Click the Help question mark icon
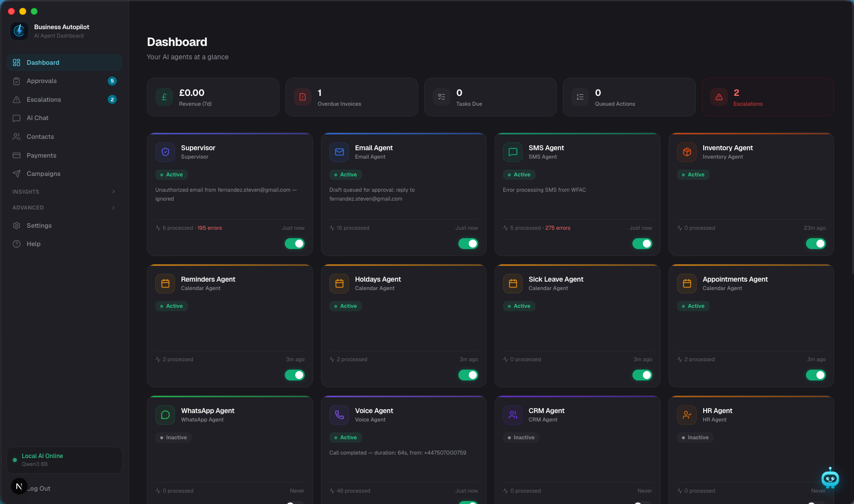Screen dimensions: 854x504 (16, 244)
